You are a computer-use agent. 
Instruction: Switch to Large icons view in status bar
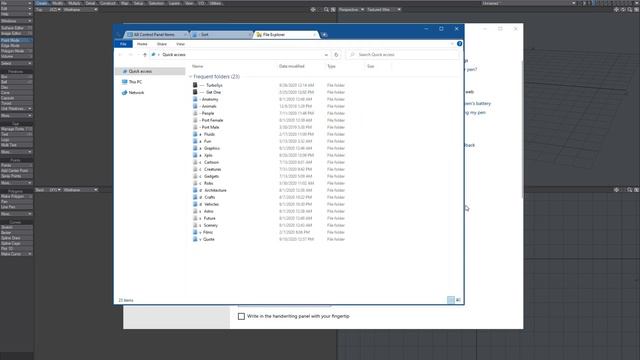pos(458,300)
